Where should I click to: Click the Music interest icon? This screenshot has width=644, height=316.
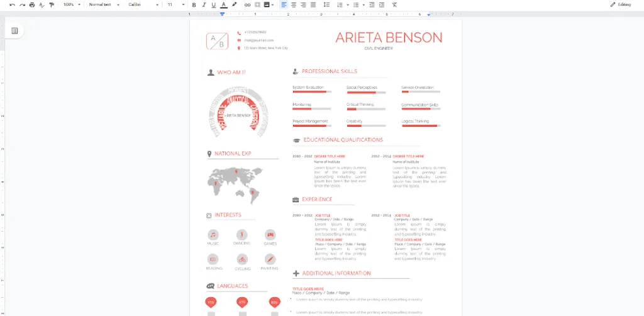point(213,235)
